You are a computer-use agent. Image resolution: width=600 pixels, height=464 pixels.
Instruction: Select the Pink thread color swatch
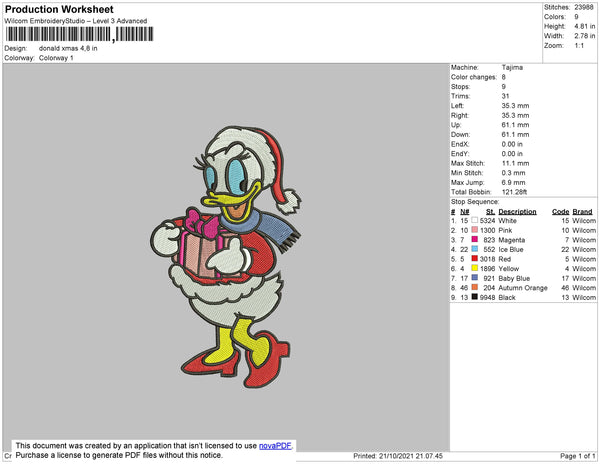coord(475,230)
